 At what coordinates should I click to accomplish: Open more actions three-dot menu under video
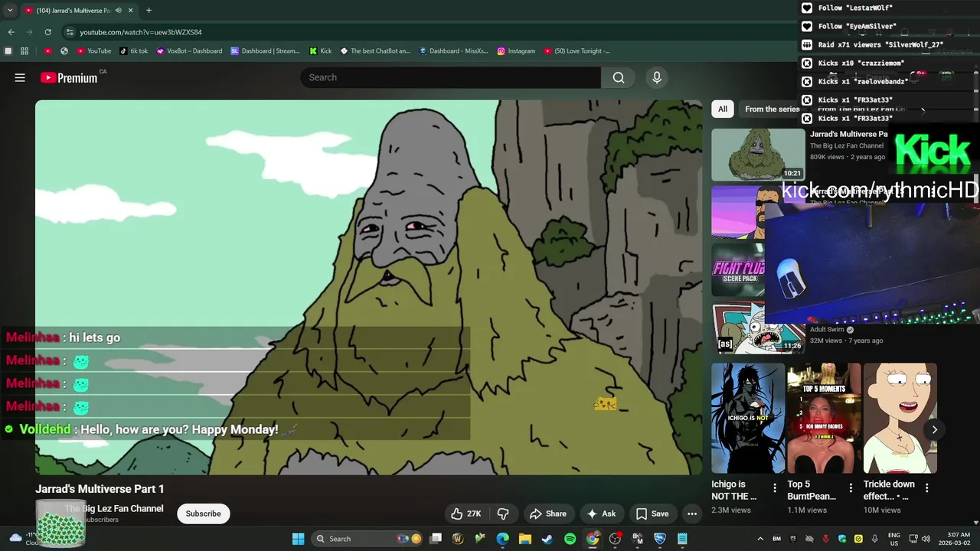[692, 514]
